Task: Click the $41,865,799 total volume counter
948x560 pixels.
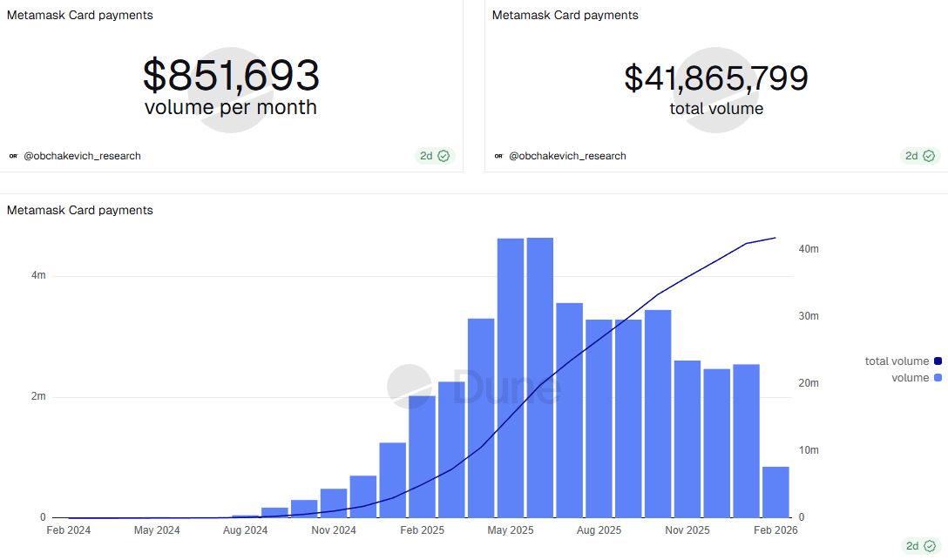Action: 716,78
